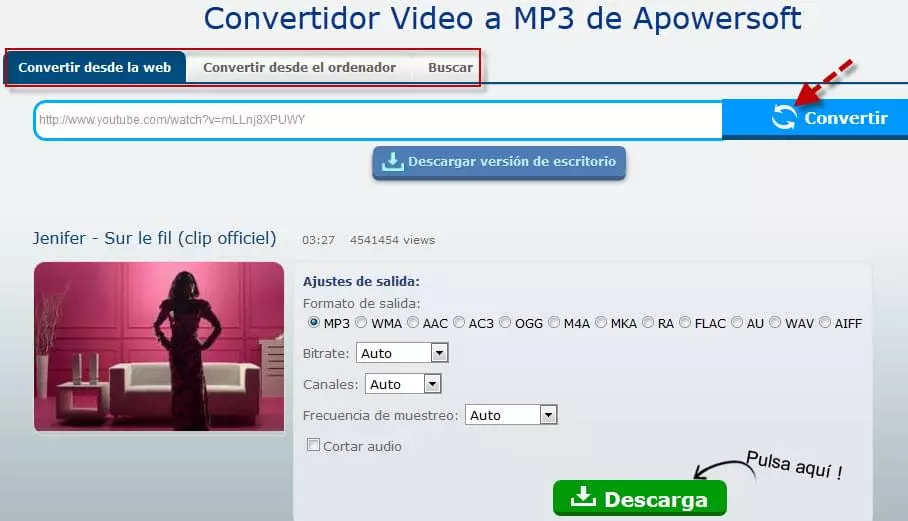Screen dimensions: 908x521
Task: Open the Convertir desde el ordenador tab
Action: pyautogui.click(x=299, y=68)
